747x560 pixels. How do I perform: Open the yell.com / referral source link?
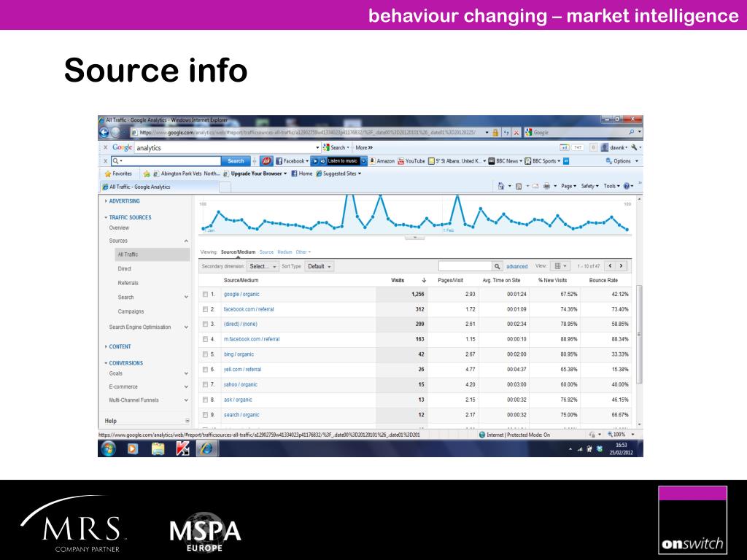pyautogui.click(x=242, y=370)
